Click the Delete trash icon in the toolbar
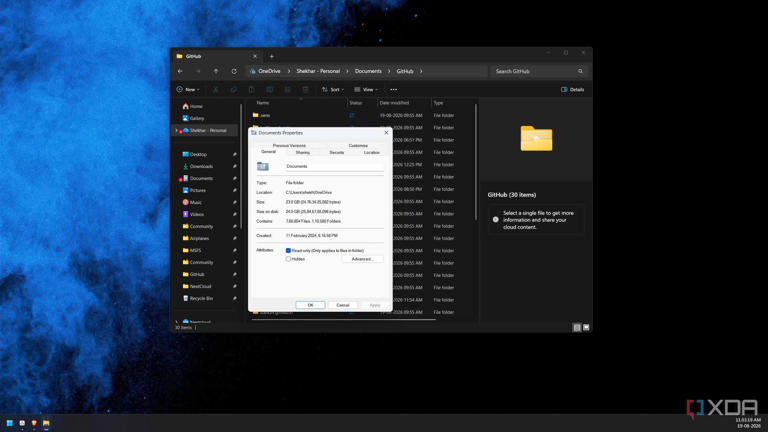The height and width of the screenshot is (432, 768). [x=305, y=90]
